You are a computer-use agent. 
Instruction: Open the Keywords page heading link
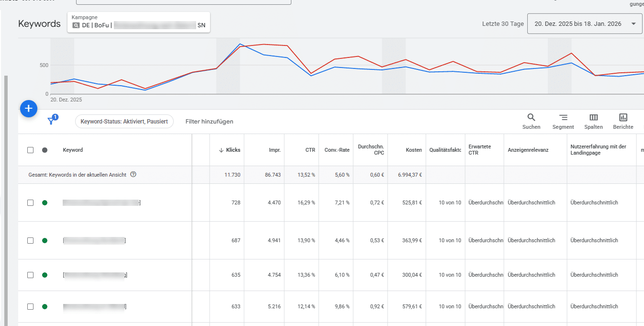tap(39, 23)
